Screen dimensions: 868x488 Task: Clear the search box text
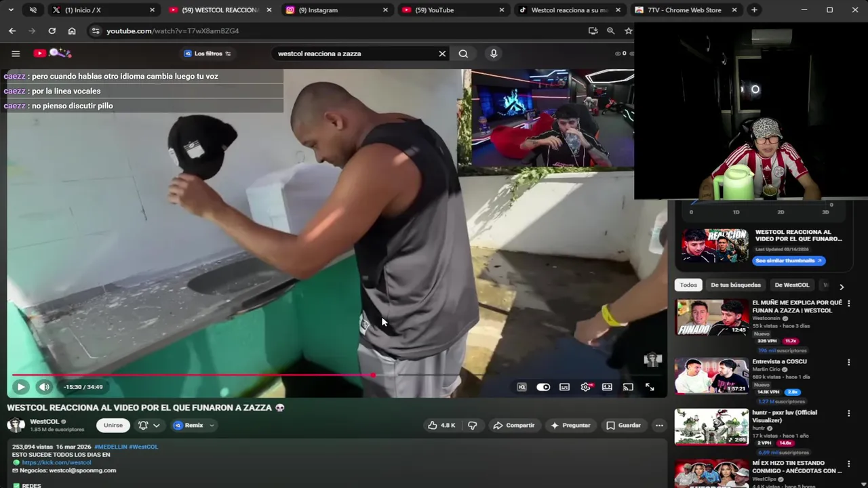[x=442, y=54]
